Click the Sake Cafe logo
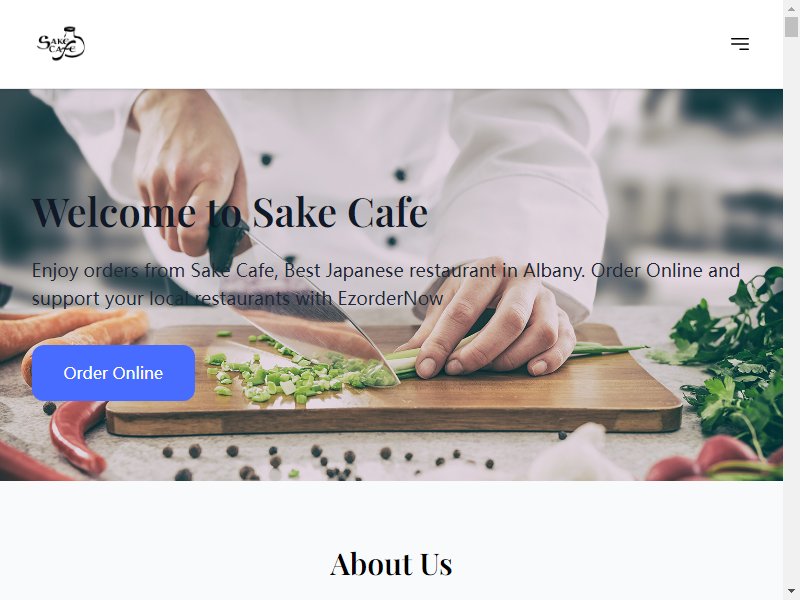 pos(61,44)
